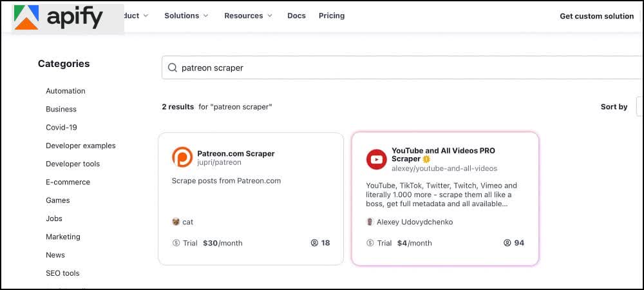The width and height of the screenshot is (644, 290).
Task: Select the Developer tools category
Action: coord(73,164)
